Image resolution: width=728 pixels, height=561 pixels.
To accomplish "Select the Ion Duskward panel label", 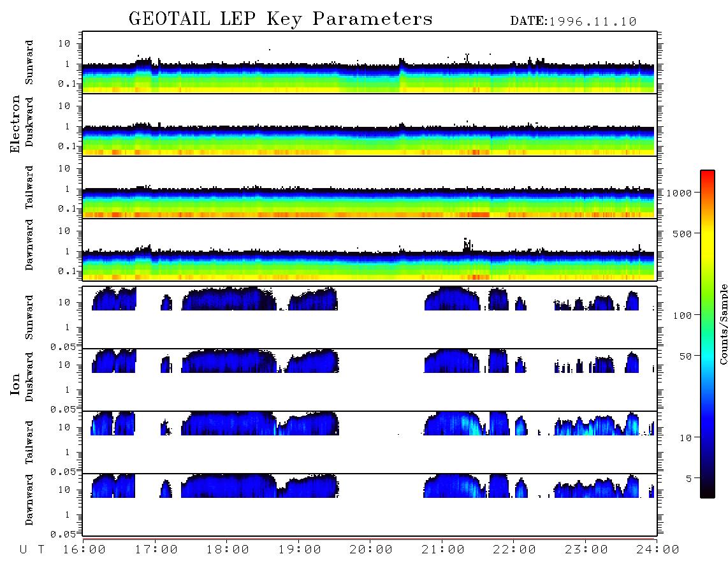I will [29, 377].
